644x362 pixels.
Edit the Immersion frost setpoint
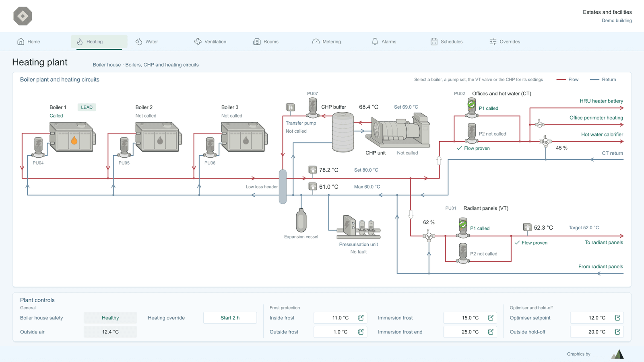(491, 318)
